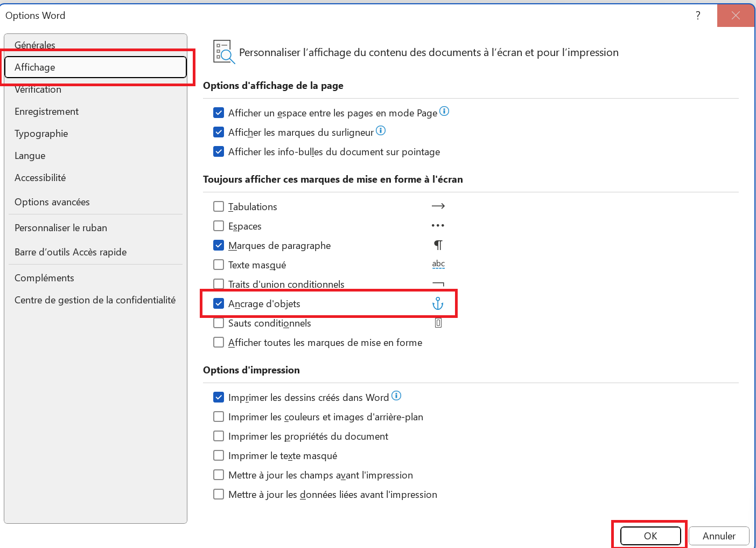Click the anchor symbol for Ancrage d'objets
Image resolution: width=756 pixels, height=548 pixels.
click(438, 304)
